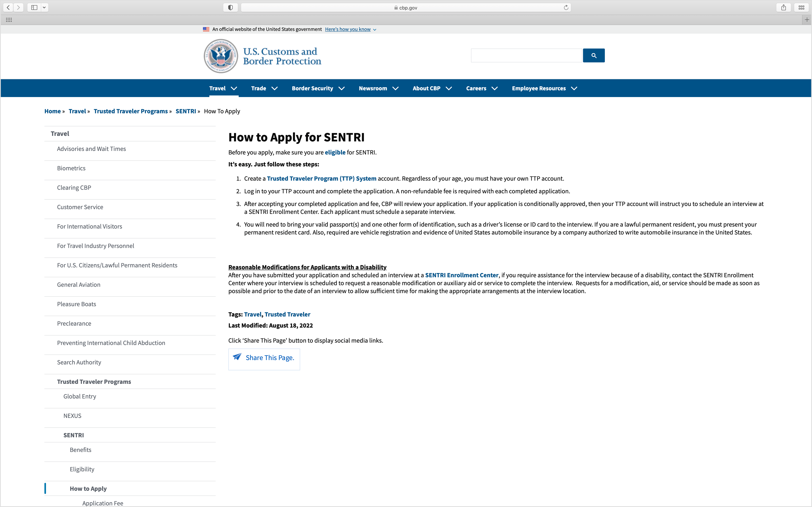The image size is (812, 507).
Task: Select the Newsroom menu item
Action: tap(373, 88)
